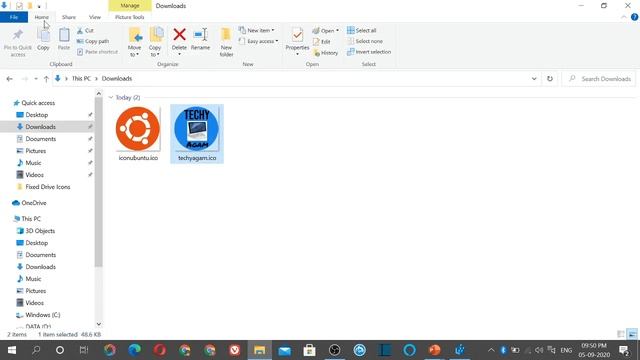Open Microsoft Store from taskbar
The width and height of the screenshot is (640, 360).
tap(309, 350)
